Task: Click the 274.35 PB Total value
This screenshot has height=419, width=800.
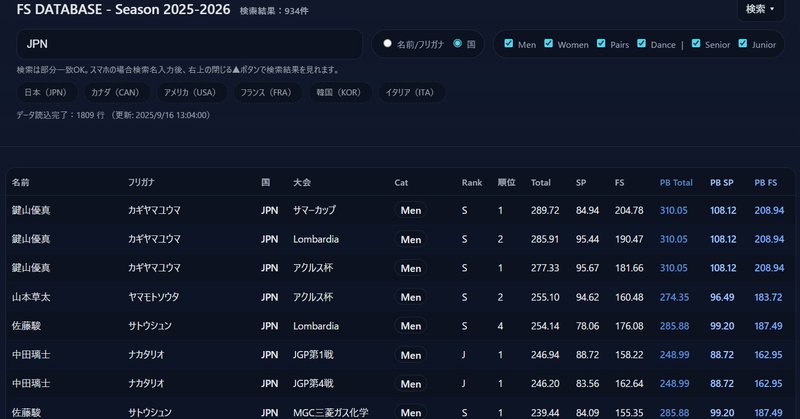Action: click(x=674, y=297)
